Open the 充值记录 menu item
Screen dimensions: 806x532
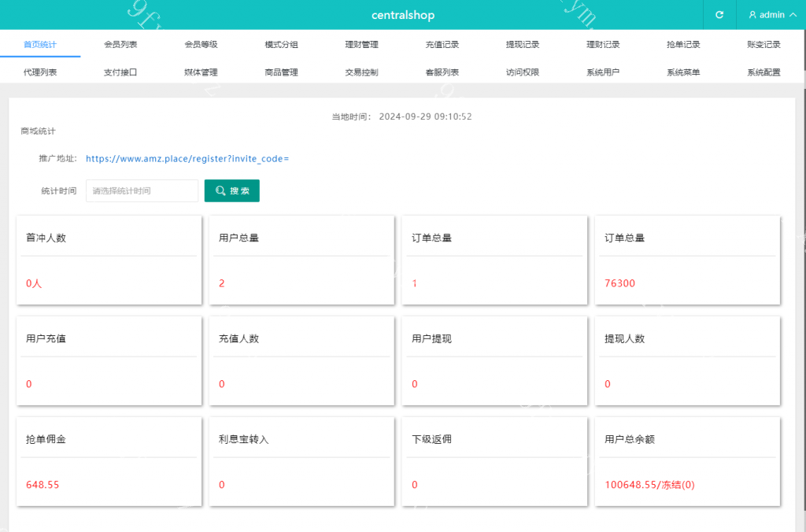pos(442,44)
